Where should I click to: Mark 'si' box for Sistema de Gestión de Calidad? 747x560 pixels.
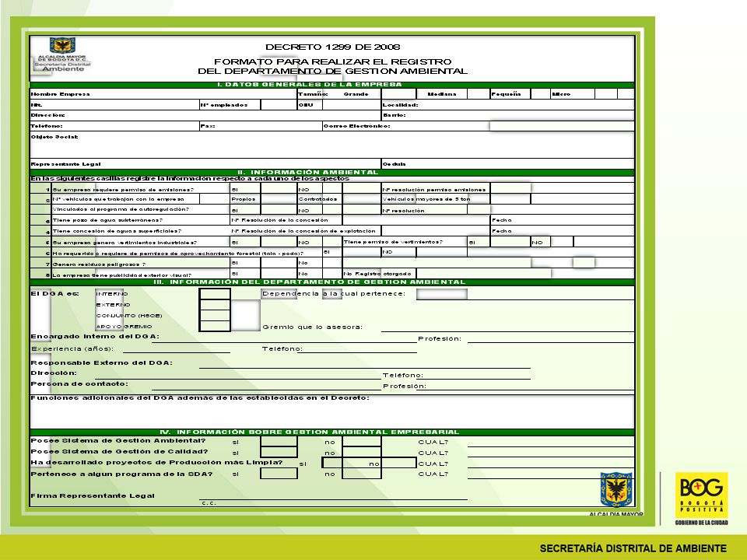point(279,452)
